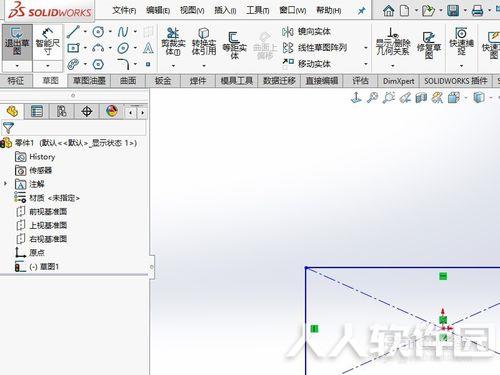Select the Spline sketch tool

click(x=123, y=32)
